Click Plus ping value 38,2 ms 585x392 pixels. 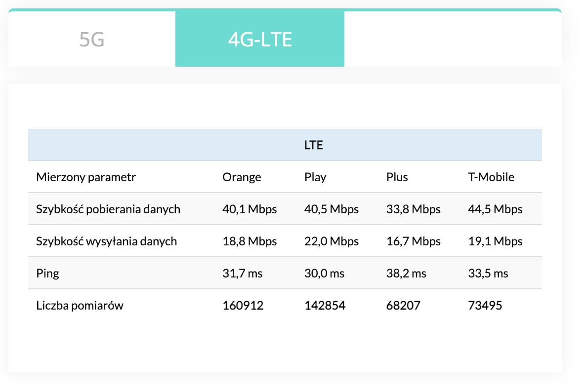(406, 274)
